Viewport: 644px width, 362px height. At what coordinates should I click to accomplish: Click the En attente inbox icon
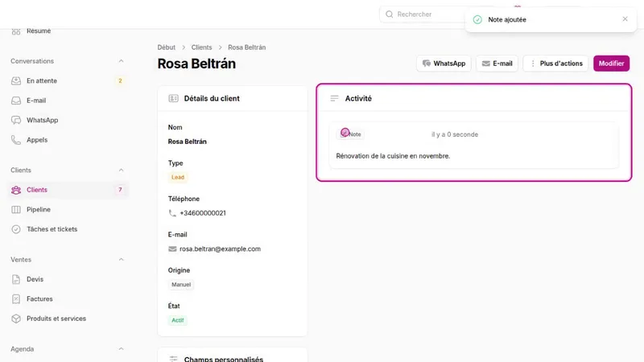point(16,81)
